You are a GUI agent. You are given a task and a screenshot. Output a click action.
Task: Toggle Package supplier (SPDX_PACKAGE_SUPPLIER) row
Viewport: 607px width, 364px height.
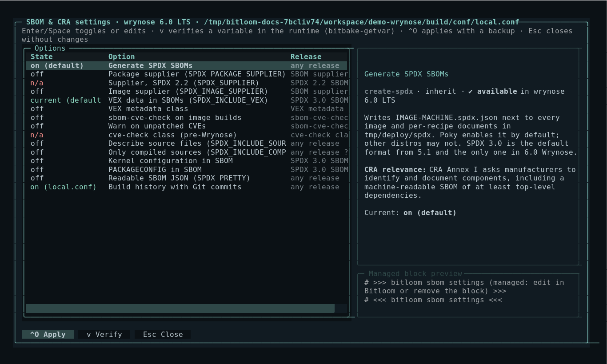pos(187,74)
